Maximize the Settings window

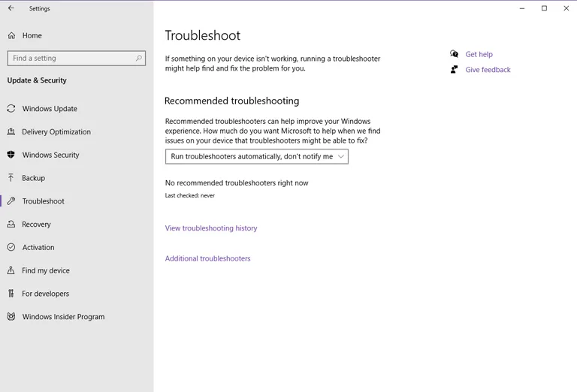point(544,8)
